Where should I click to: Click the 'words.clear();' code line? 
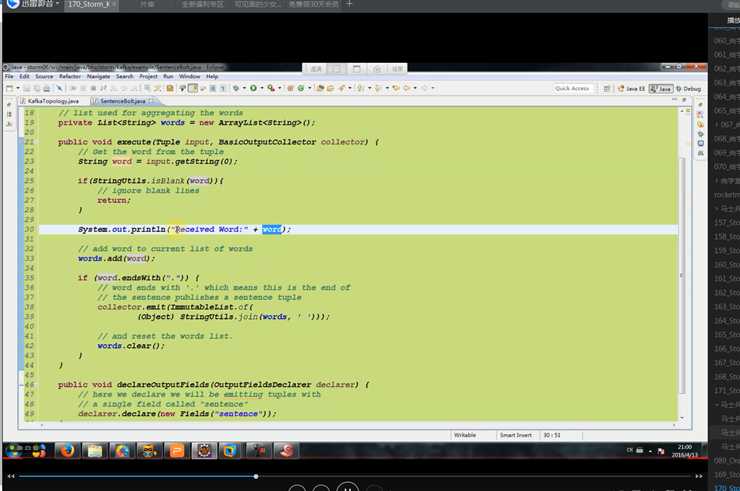[131, 346]
